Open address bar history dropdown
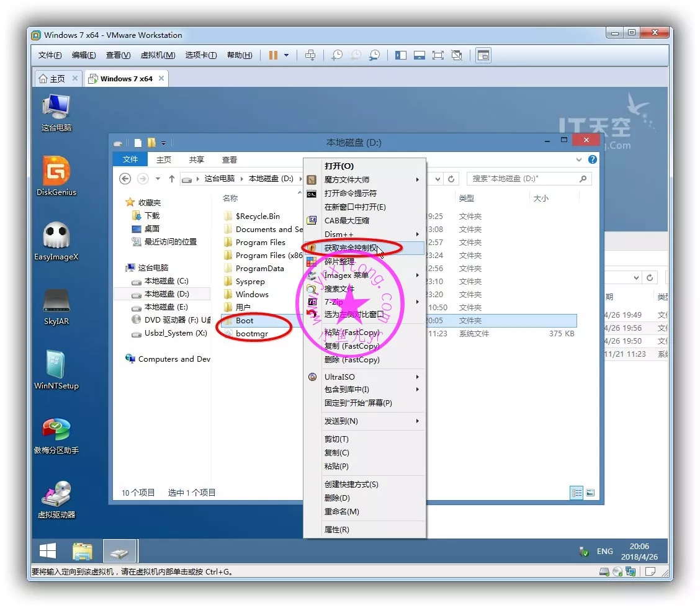Viewport: 700px width, 608px height. pyautogui.click(x=437, y=179)
